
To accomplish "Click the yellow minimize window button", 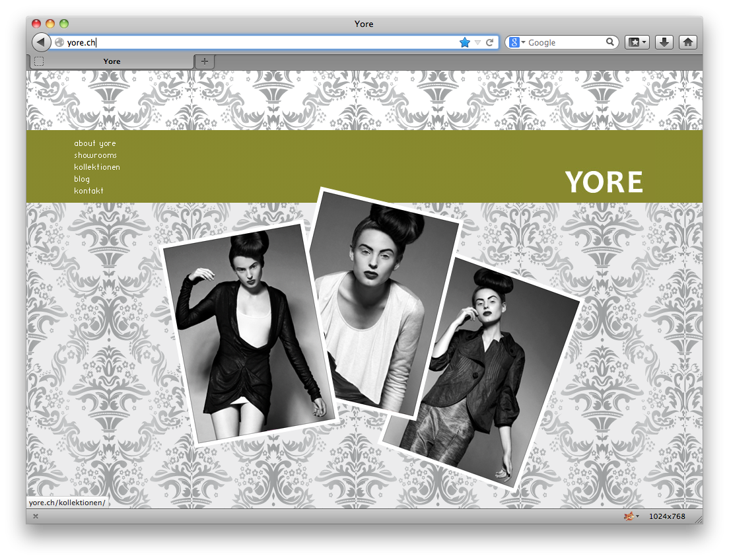I will point(50,24).
